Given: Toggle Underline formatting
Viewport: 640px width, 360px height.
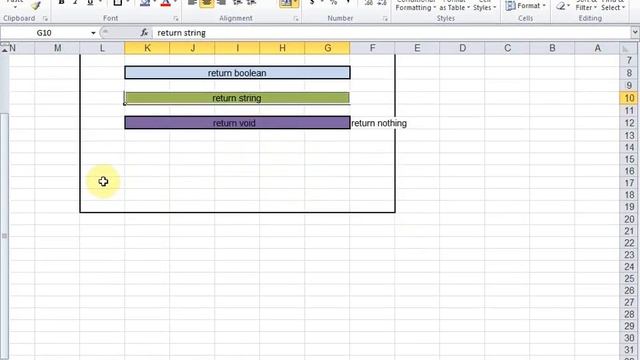Looking at the screenshot, I should [90, 3].
